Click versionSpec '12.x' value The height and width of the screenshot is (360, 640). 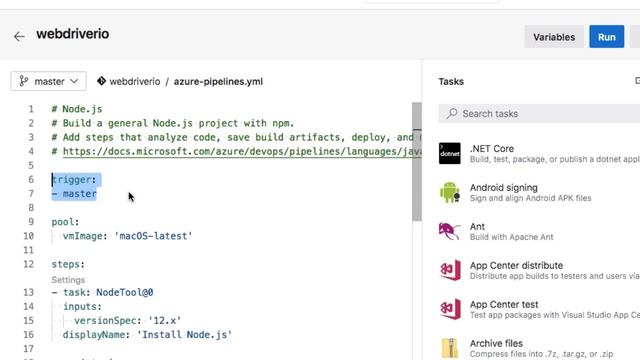164,321
